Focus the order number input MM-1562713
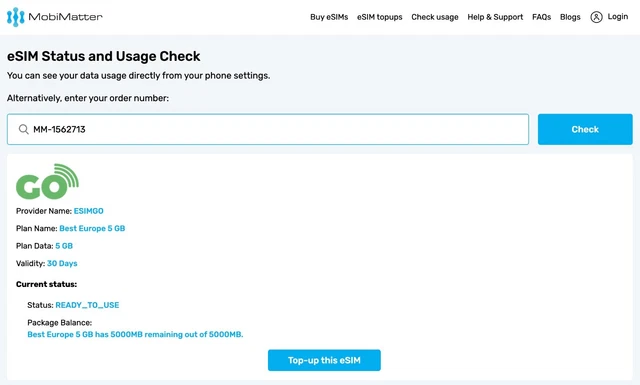Image resolution: width=640 pixels, height=385 pixels. tap(268, 129)
